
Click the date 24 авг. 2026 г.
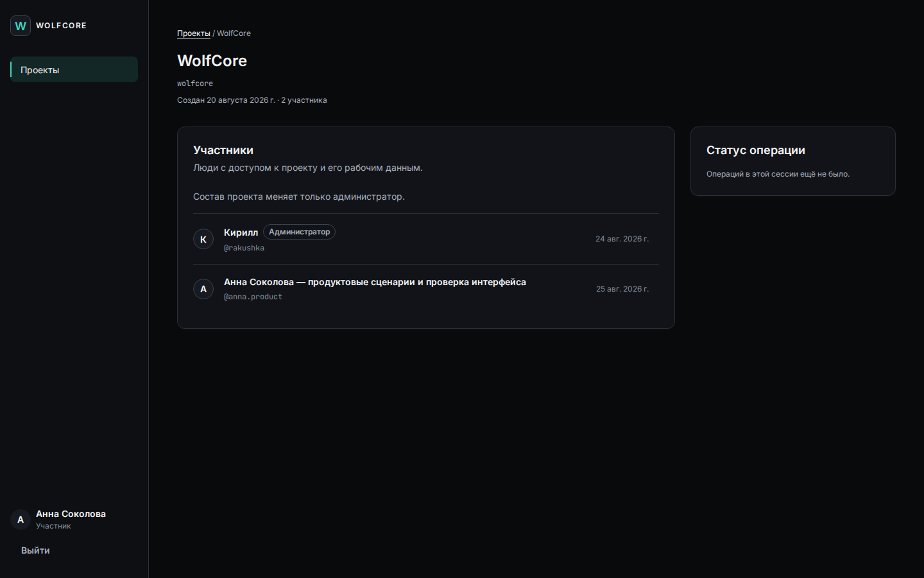tap(622, 239)
